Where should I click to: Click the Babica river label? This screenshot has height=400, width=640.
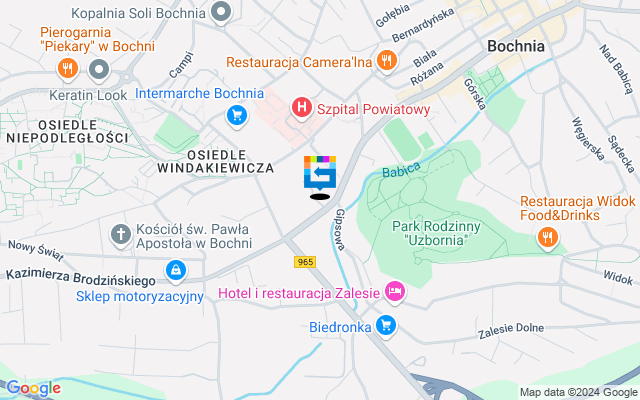(401, 169)
